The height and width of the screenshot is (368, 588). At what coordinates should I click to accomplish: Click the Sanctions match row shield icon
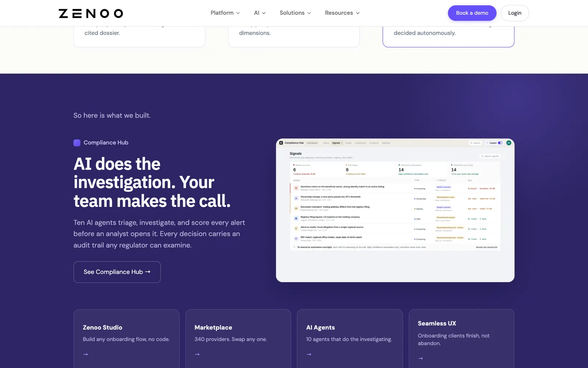coord(296,188)
